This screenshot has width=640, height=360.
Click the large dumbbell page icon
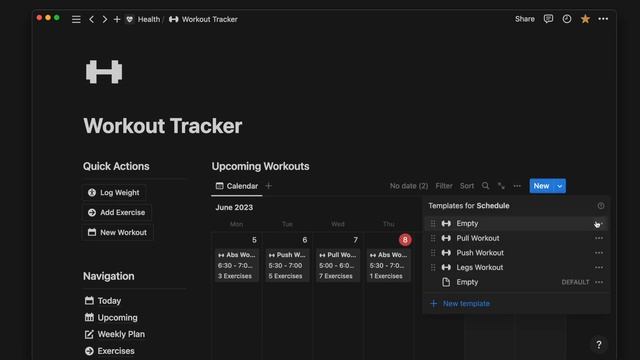104,72
